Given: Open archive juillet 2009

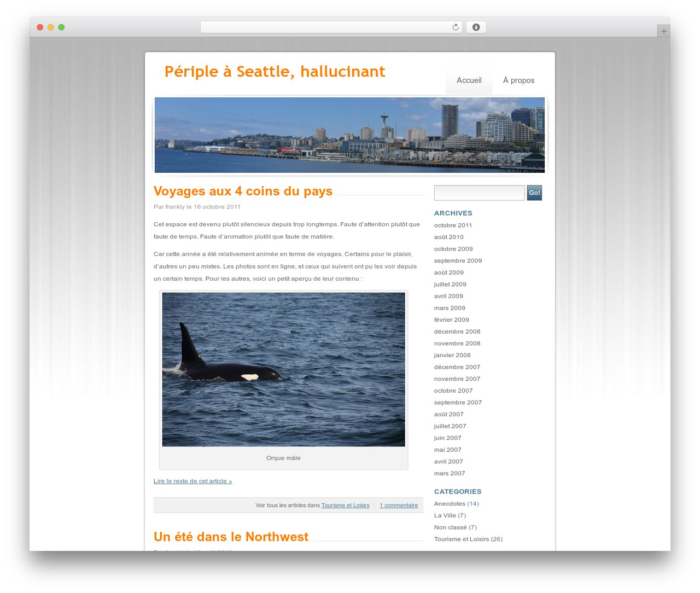Looking at the screenshot, I should coord(450,284).
